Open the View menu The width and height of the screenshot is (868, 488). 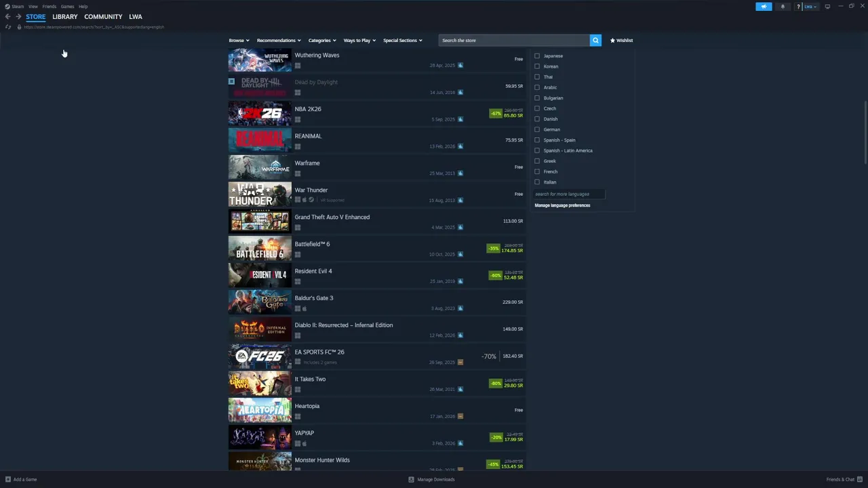pyautogui.click(x=33, y=6)
